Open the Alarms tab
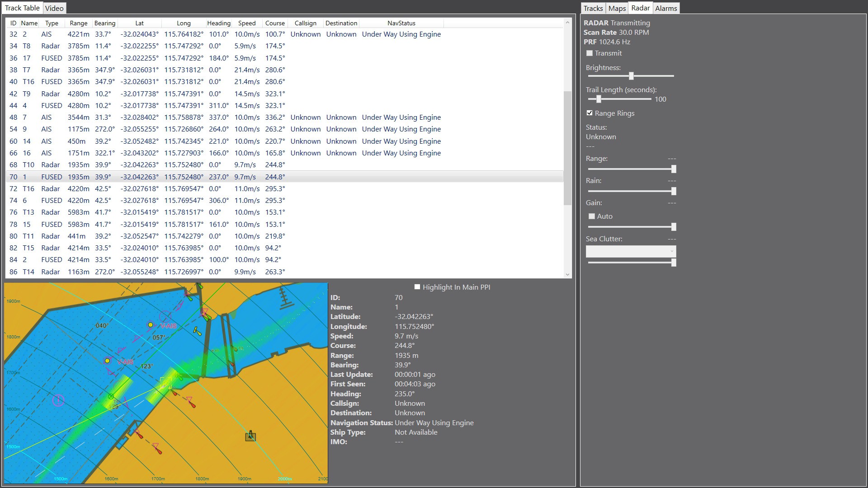The image size is (868, 488). click(666, 8)
